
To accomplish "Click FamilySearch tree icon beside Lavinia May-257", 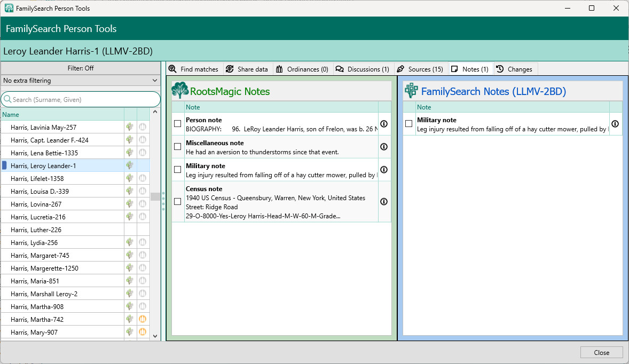I will pos(130,128).
